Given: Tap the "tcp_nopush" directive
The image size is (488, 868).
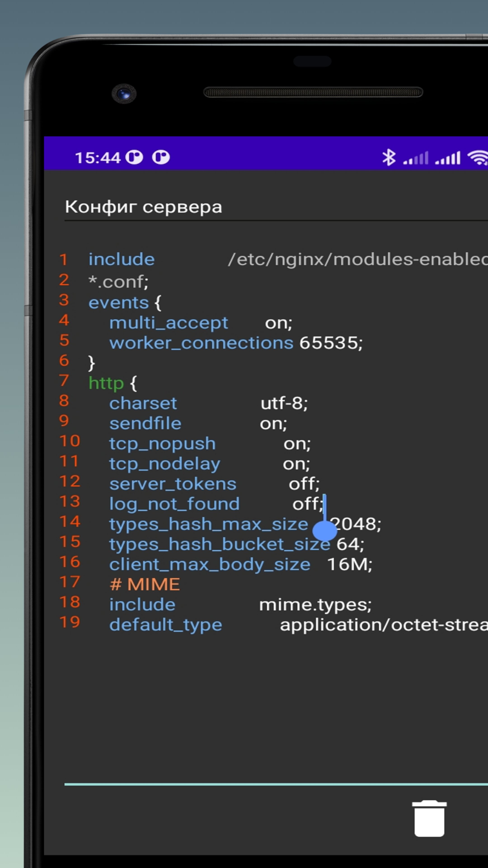Looking at the screenshot, I should click(x=163, y=444).
